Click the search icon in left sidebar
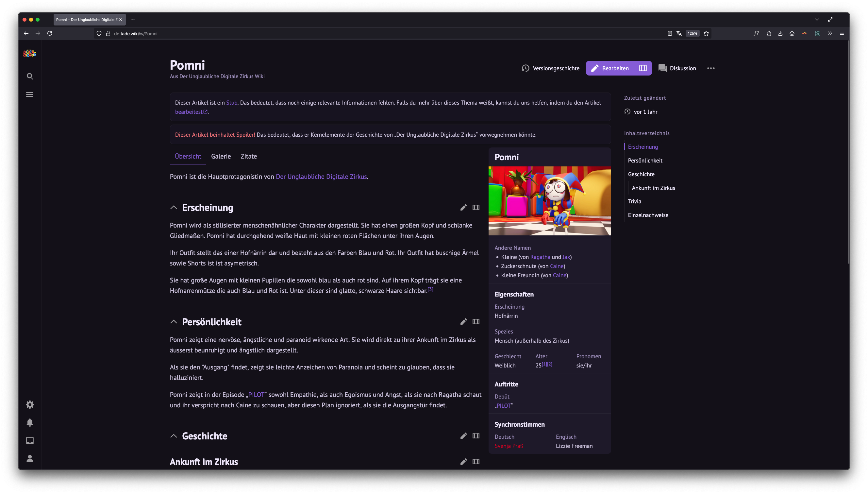The width and height of the screenshot is (868, 494). coord(30,76)
